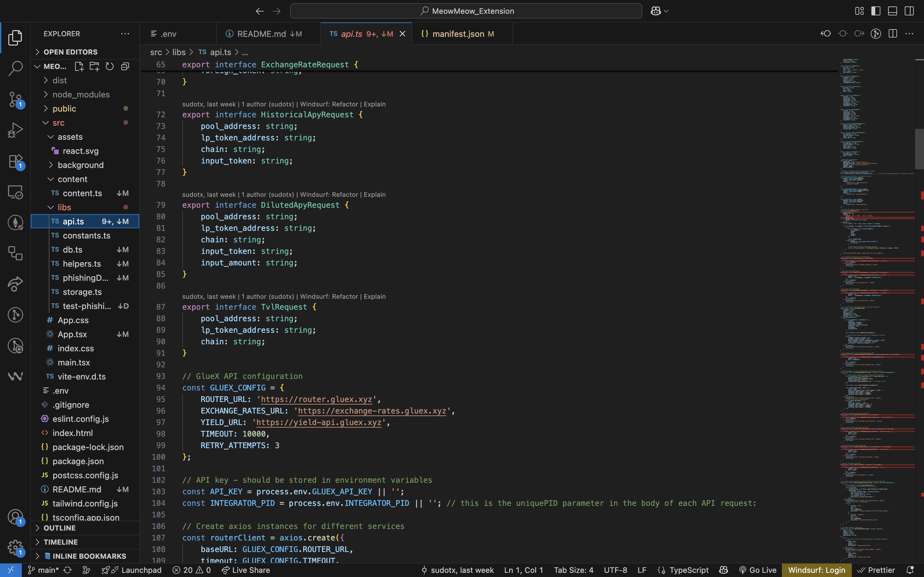Open the Run and Debug view

tap(15, 130)
